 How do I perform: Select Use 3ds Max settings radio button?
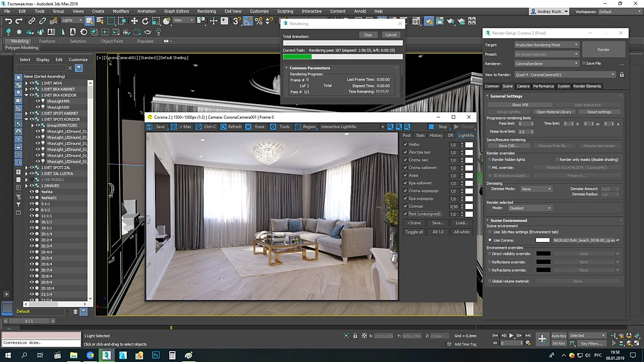490,232
